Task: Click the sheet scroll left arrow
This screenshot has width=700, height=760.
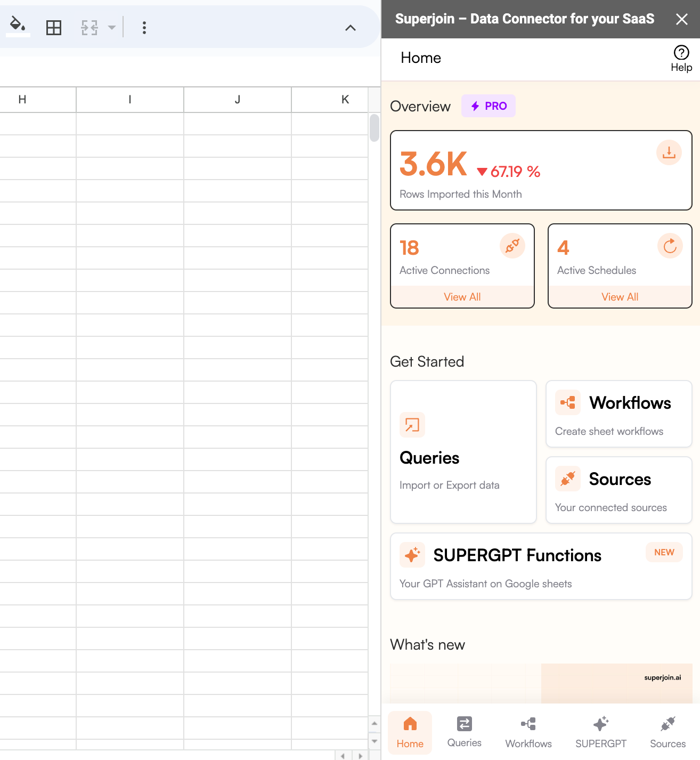Action: pyautogui.click(x=343, y=756)
